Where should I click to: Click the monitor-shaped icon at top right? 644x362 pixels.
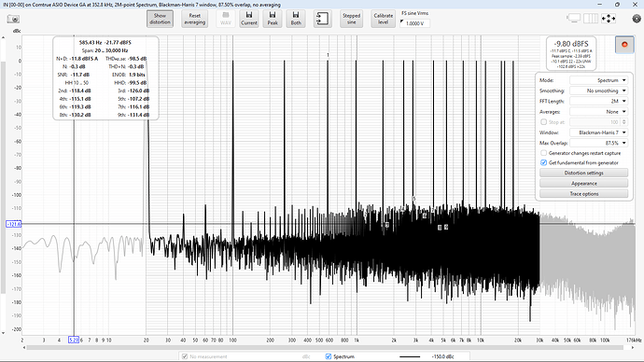[574, 19]
